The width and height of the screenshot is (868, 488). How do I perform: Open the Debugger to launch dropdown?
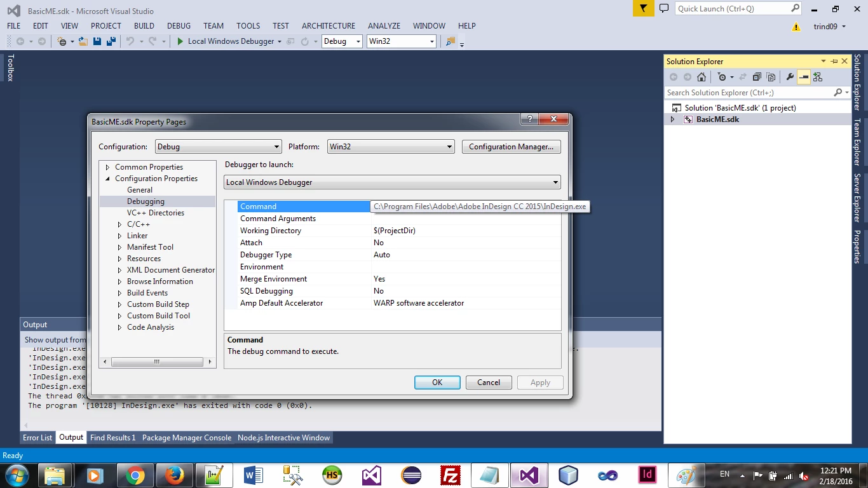click(x=393, y=182)
